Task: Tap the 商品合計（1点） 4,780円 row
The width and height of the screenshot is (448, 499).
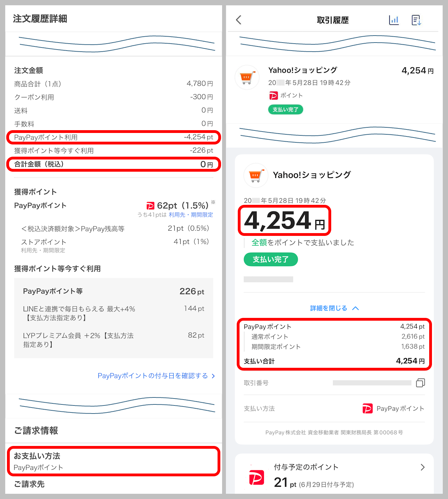Action: tap(114, 84)
